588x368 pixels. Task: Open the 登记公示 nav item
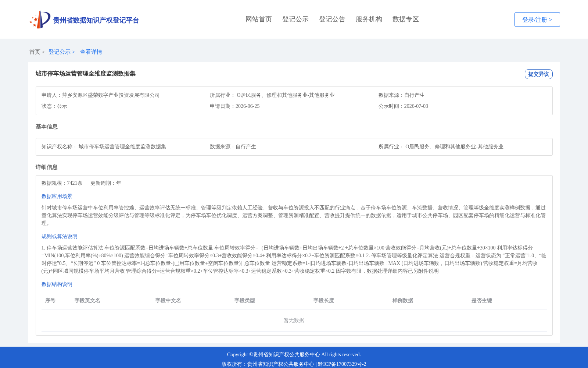(295, 19)
